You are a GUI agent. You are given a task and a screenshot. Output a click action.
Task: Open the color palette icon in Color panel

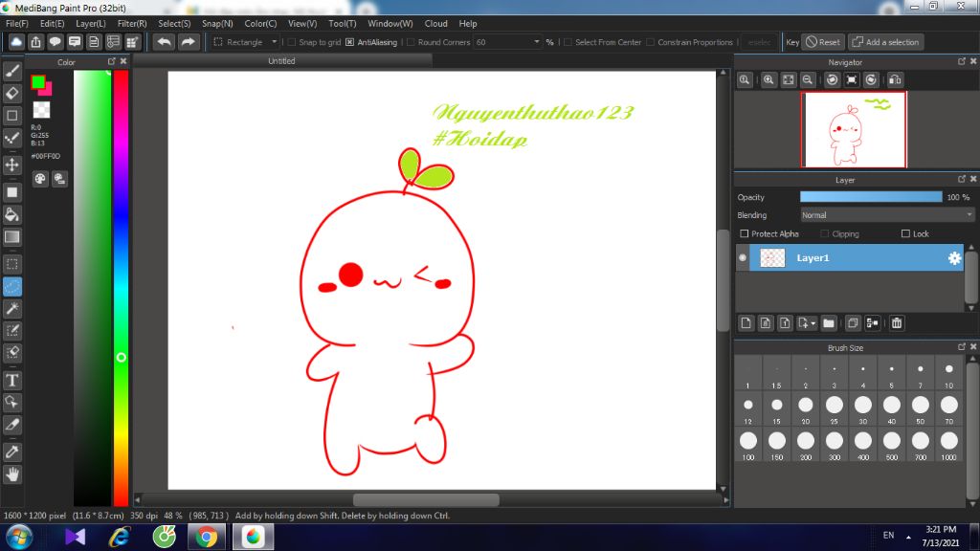point(40,179)
